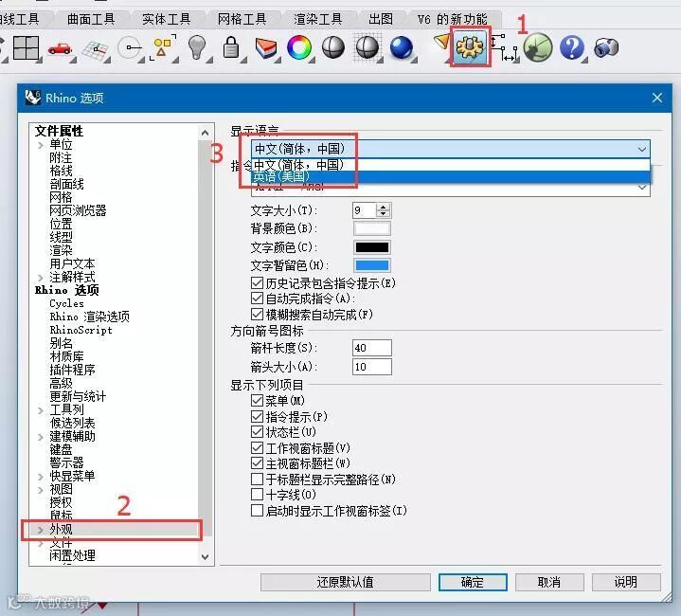This screenshot has width=681, height=616.
Task: Expand the 建模辅助 tree node
Action: (41, 437)
